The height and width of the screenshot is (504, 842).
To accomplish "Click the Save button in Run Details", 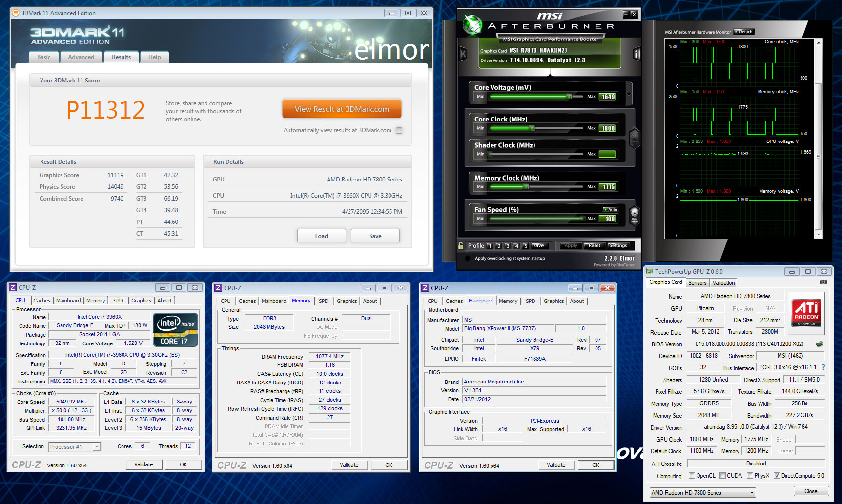I will click(375, 236).
